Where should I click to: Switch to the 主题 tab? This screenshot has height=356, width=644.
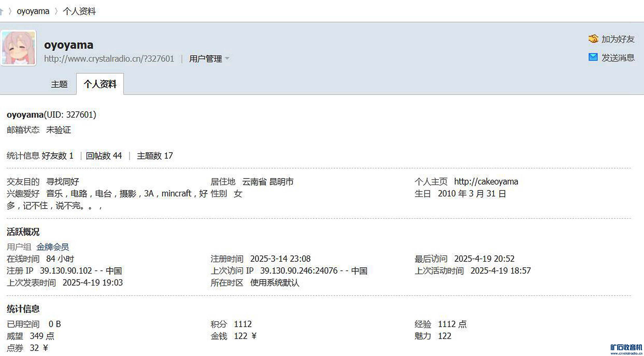[x=59, y=84]
